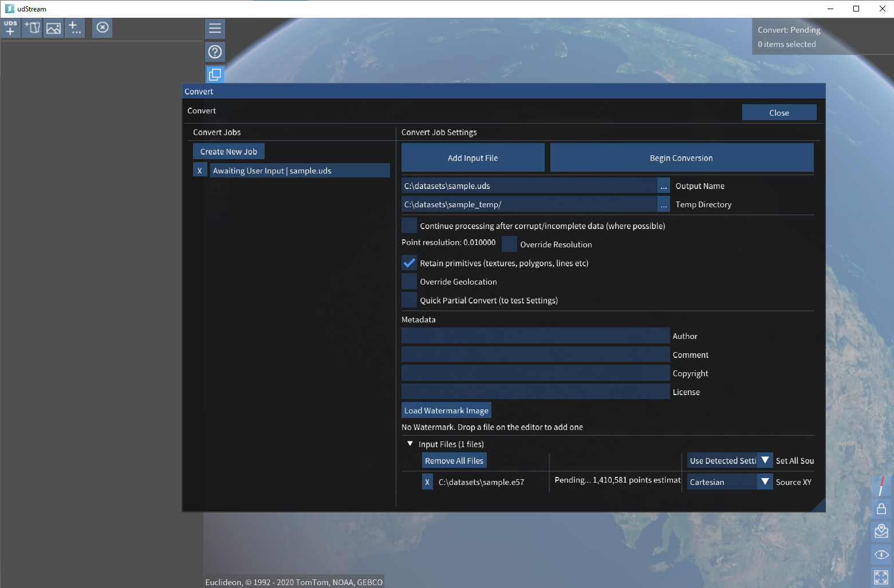
Task: Click Create New Job button
Action: [229, 152]
